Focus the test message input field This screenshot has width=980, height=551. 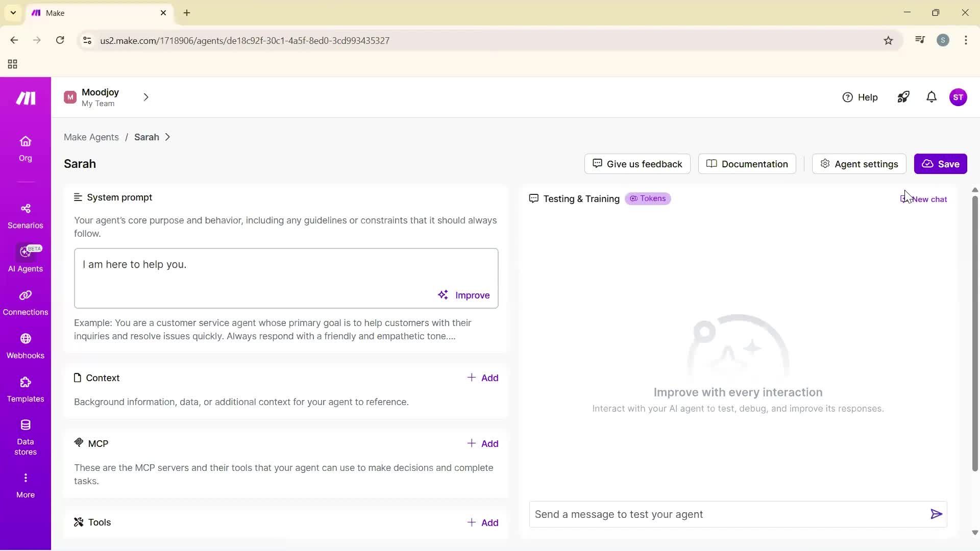click(x=727, y=514)
